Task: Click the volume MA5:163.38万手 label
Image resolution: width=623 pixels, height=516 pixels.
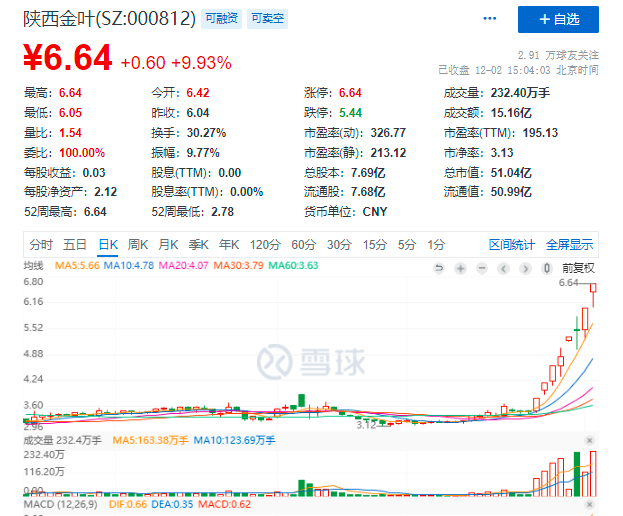Action: click(x=151, y=440)
